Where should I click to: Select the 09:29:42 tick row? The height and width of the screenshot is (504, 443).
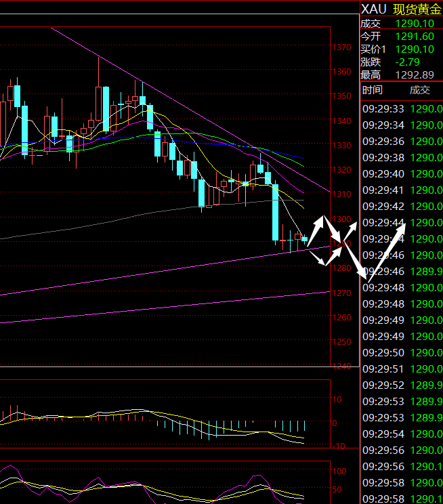point(402,207)
